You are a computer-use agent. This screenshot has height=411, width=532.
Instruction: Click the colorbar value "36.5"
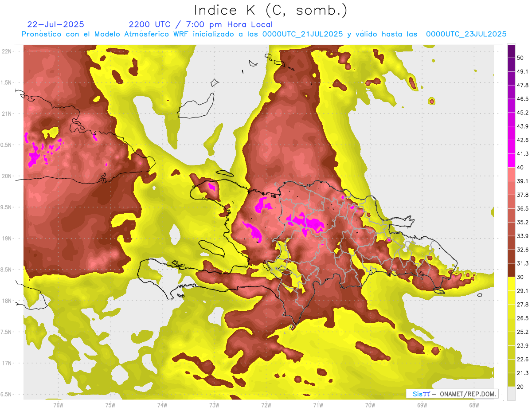click(x=523, y=208)
